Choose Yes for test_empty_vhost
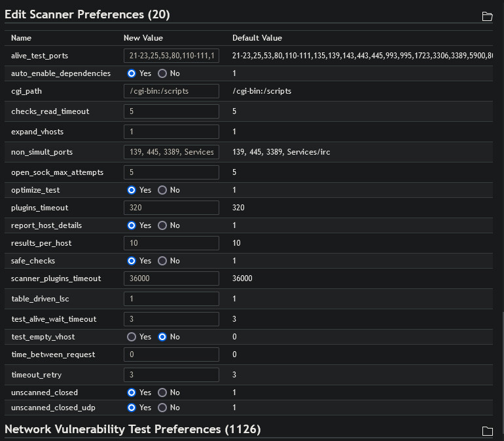The width and height of the screenshot is (504, 441). [x=132, y=337]
